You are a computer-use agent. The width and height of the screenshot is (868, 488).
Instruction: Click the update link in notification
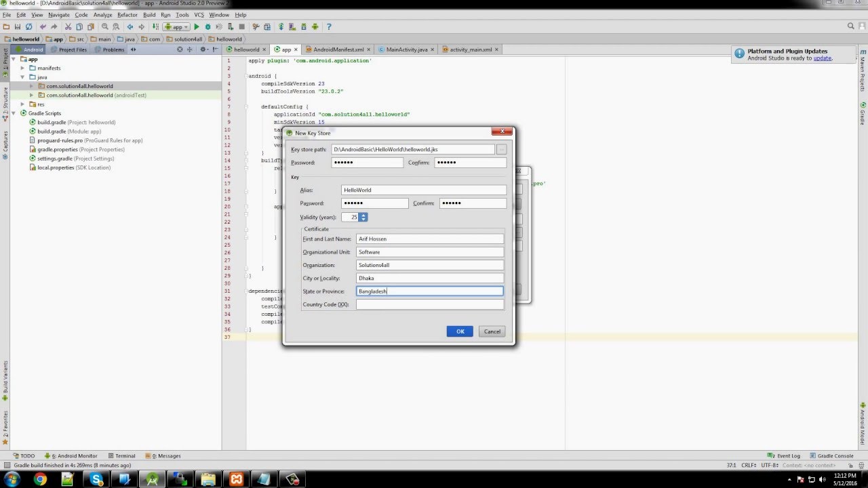822,58
